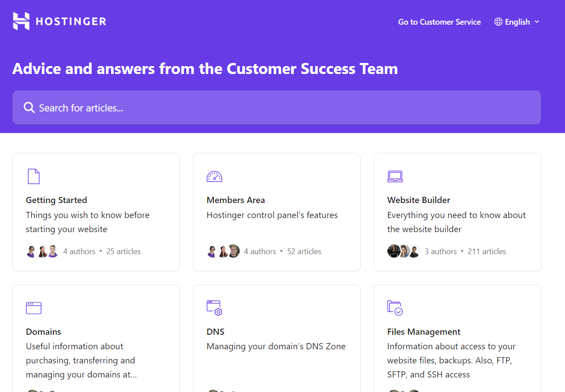Open the Getting Started category card
The image size is (565, 392).
[96, 211]
